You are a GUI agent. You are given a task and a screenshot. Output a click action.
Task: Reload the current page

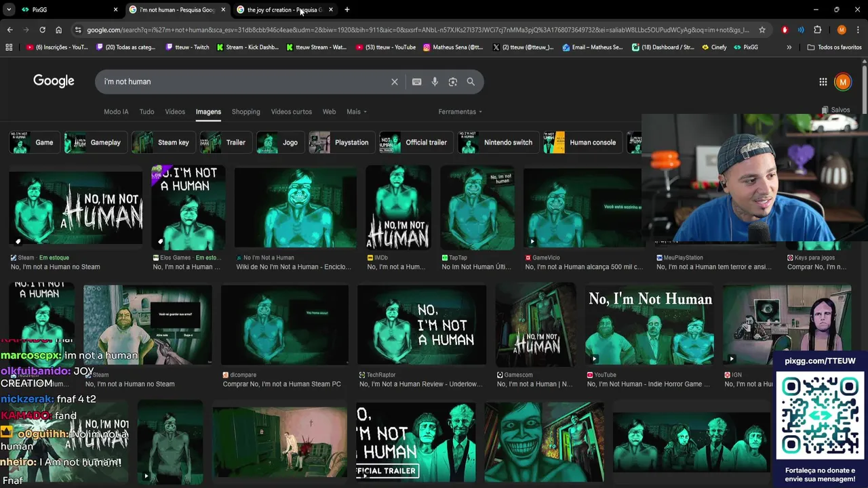point(42,30)
